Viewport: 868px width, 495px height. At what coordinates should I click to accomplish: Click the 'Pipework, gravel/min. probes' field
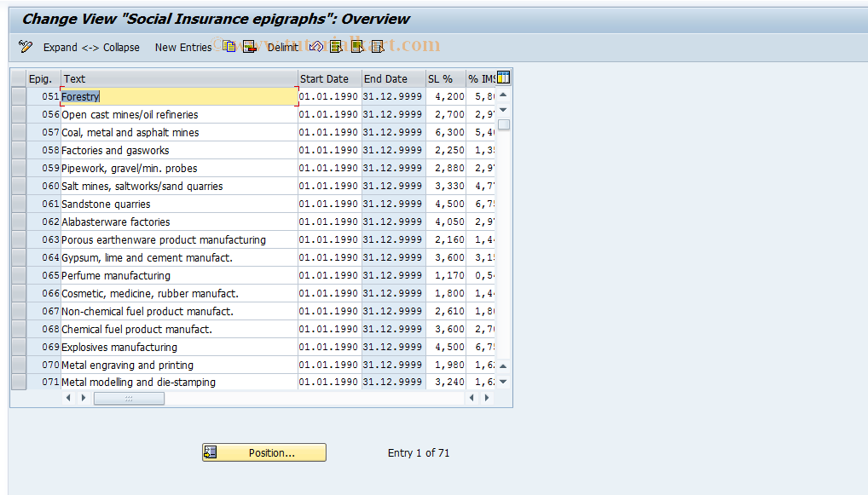point(179,168)
